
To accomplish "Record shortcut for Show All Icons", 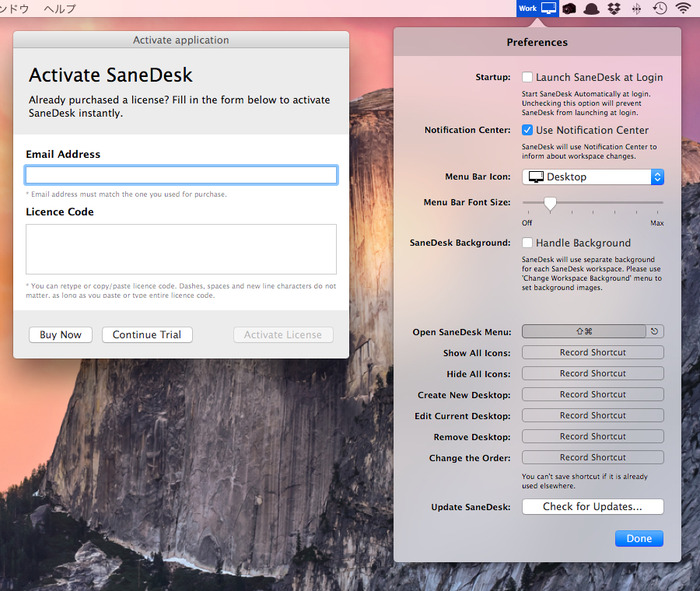I will pyautogui.click(x=593, y=352).
